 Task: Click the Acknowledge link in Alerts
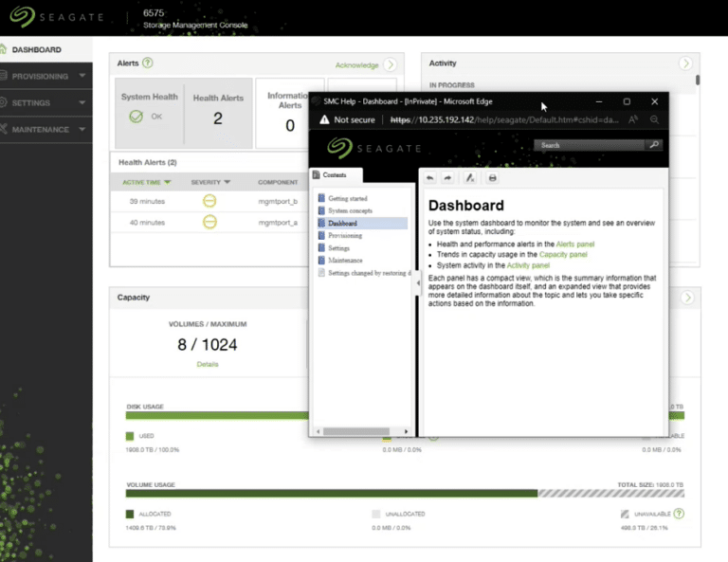(356, 65)
